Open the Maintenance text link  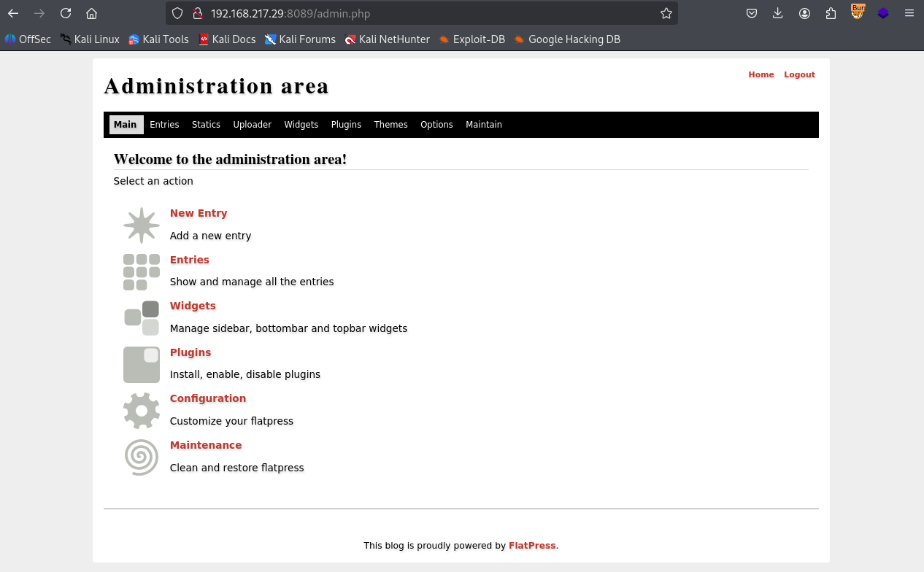[x=205, y=445]
